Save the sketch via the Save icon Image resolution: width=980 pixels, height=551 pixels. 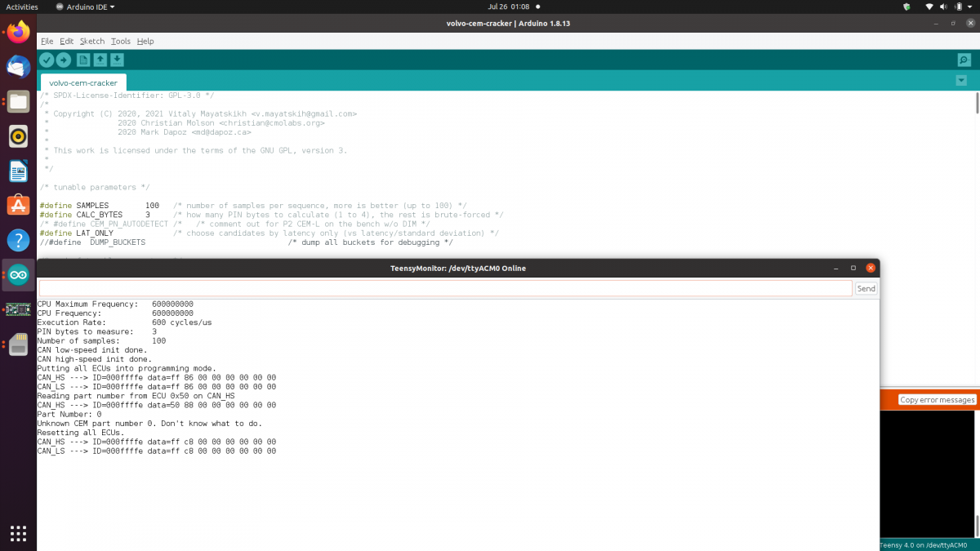click(116, 60)
